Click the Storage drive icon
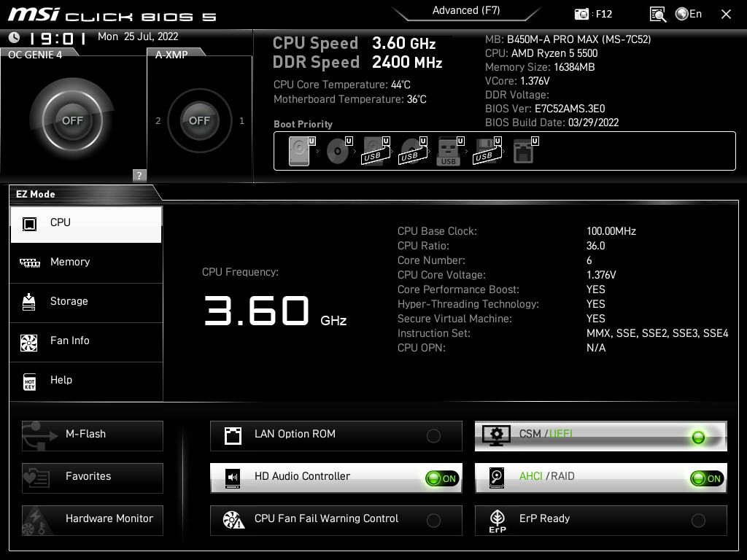The image size is (747, 560). (x=29, y=302)
